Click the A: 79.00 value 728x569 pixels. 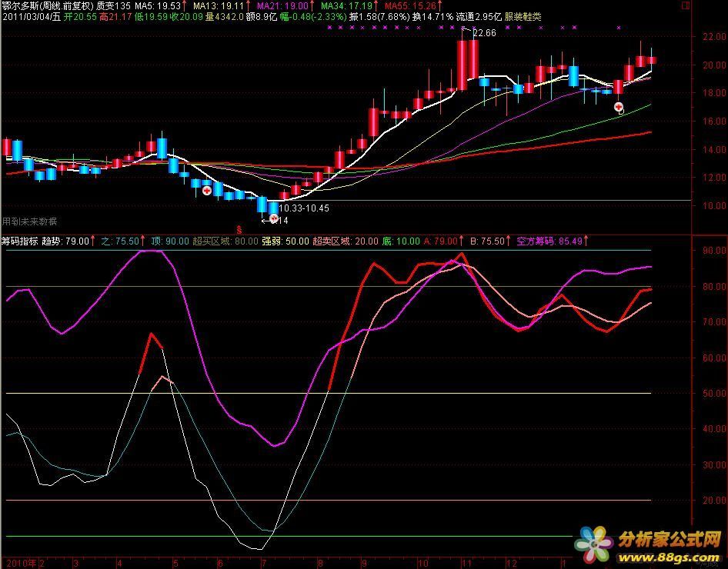441,241
